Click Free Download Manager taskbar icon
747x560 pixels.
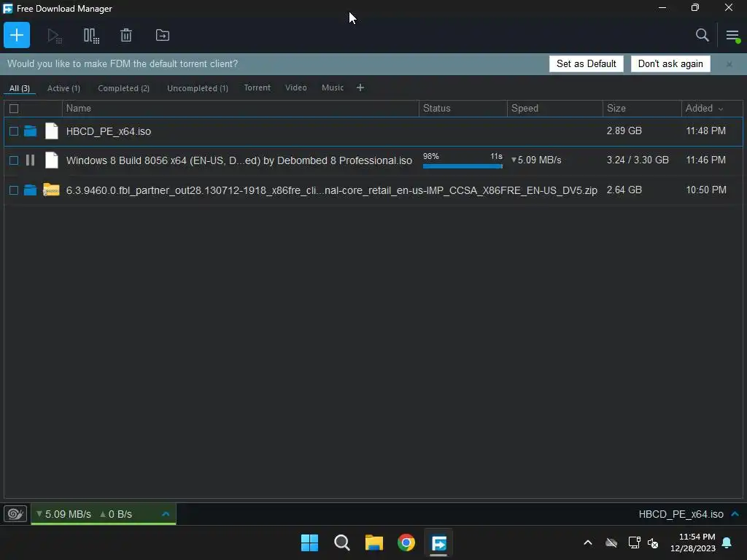(x=438, y=542)
